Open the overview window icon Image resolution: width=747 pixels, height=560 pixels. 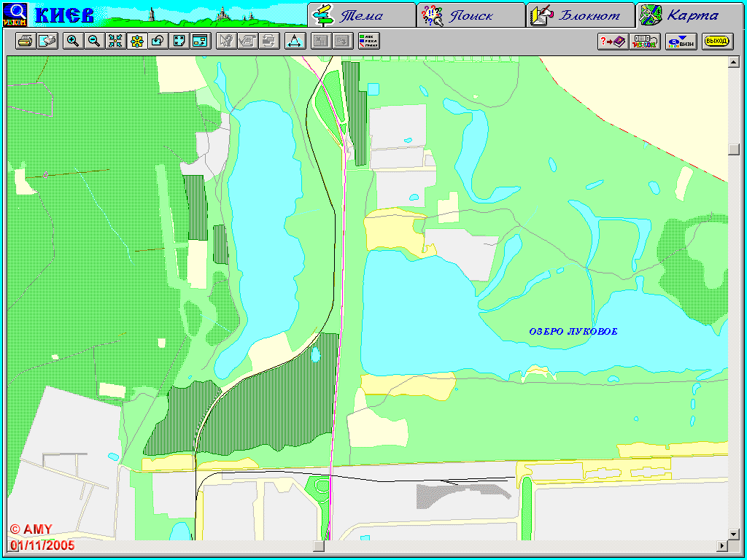point(201,41)
